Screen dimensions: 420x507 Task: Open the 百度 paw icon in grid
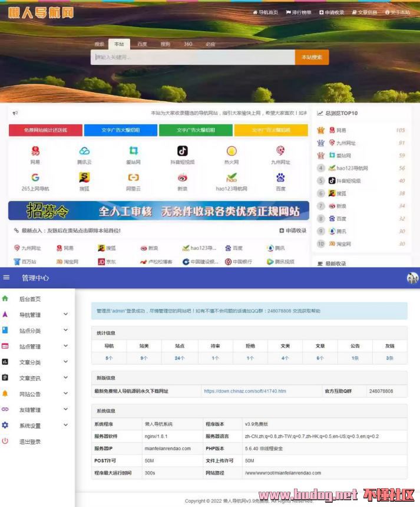(280, 177)
